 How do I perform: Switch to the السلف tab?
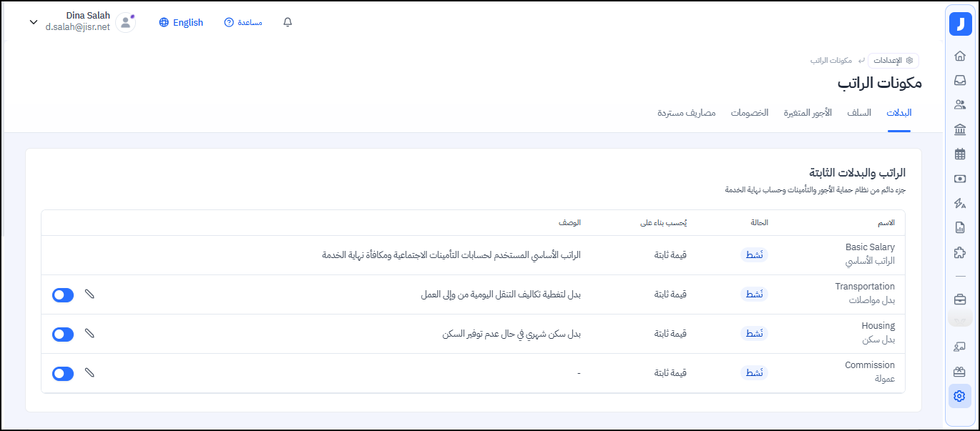pyautogui.click(x=859, y=113)
